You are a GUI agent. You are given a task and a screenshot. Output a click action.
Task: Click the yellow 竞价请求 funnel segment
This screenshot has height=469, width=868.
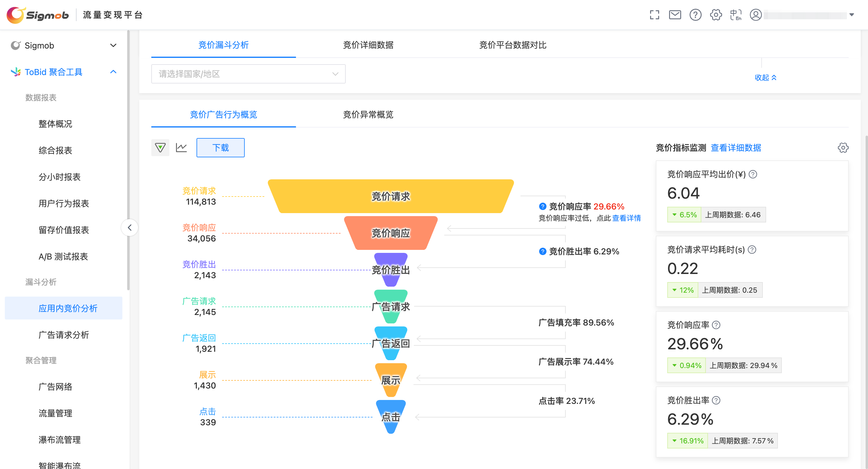pyautogui.click(x=391, y=196)
